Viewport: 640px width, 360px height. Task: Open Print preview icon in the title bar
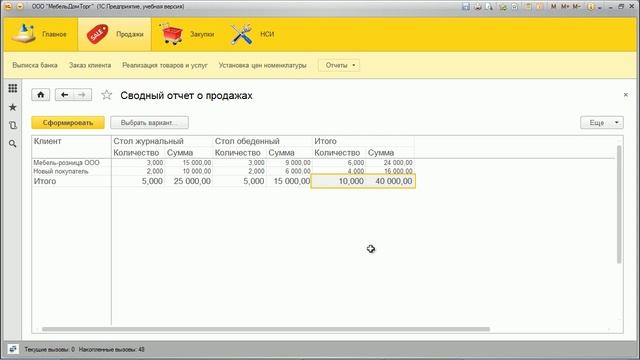click(x=489, y=7)
